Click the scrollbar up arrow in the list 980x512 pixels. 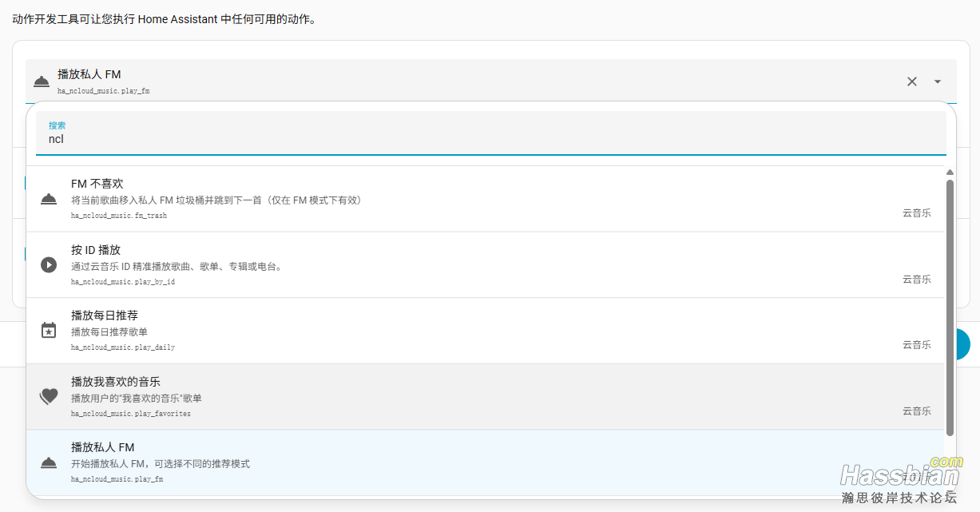point(950,173)
